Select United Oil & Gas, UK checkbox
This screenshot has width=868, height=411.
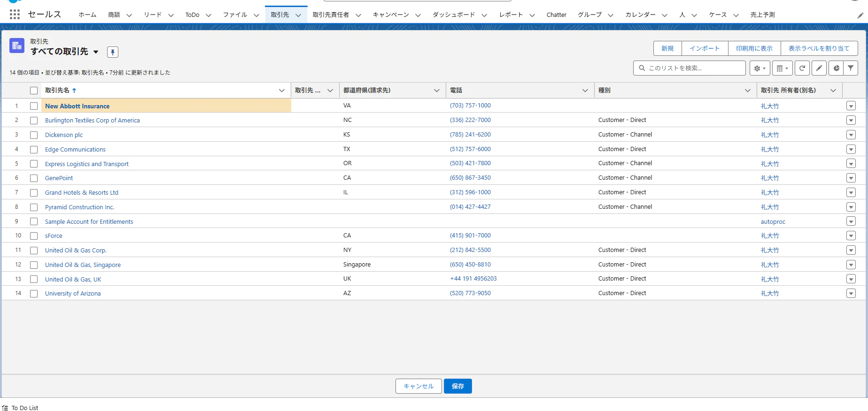coord(34,279)
